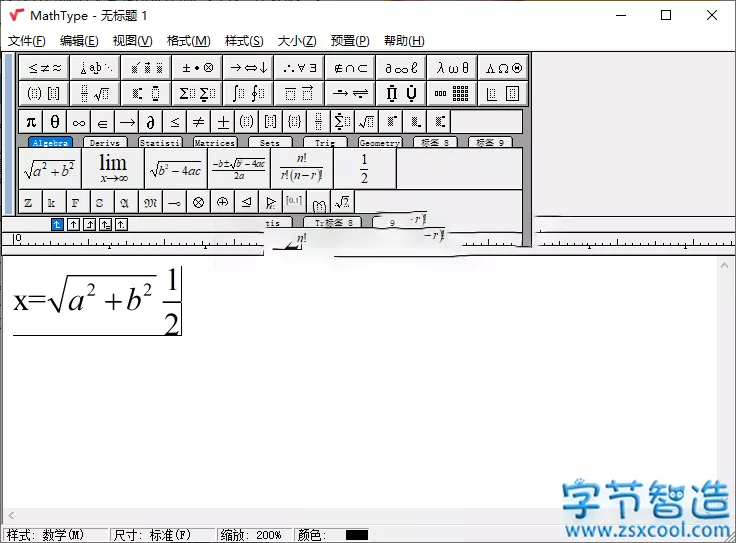The image size is (736, 543).
Task: Insert the plus-minus symbol from small bar
Action: (x=223, y=122)
